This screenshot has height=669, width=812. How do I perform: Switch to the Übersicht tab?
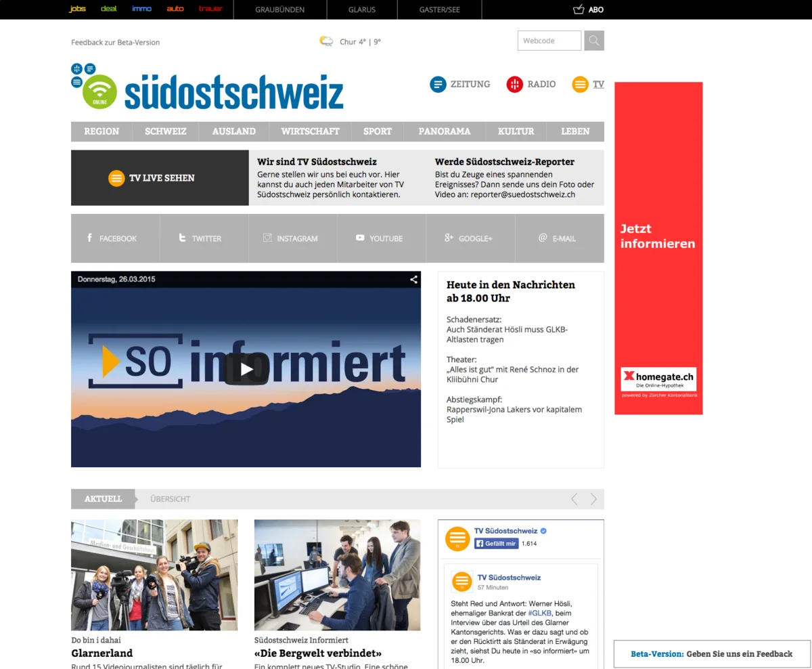171,499
